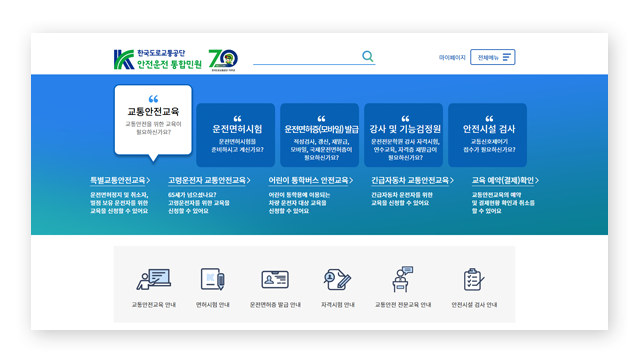640x362 pixels.
Task: Click the 교통안전 전문교육 안내 label
Action: click(403, 305)
